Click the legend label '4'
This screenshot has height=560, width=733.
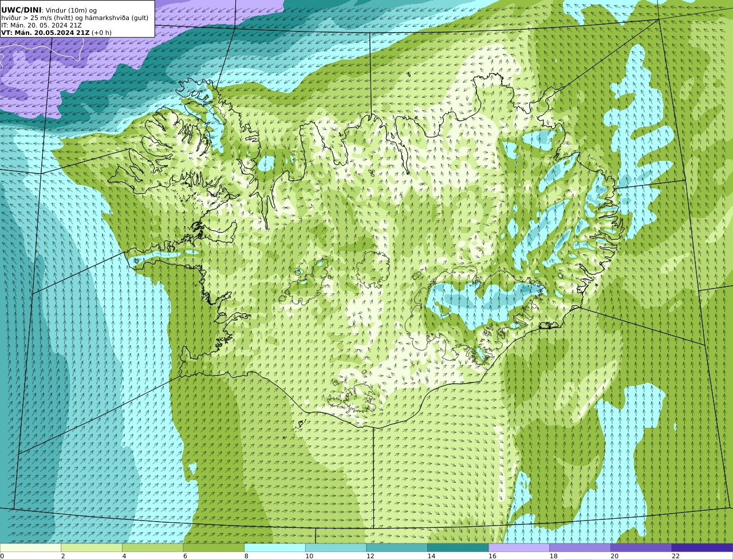(124, 556)
